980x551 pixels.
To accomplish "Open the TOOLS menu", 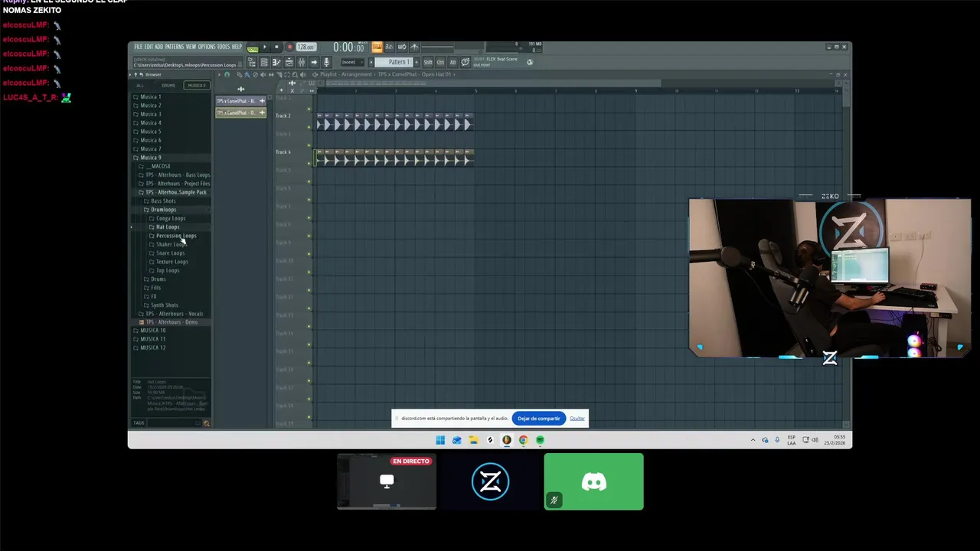I will coord(224,47).
